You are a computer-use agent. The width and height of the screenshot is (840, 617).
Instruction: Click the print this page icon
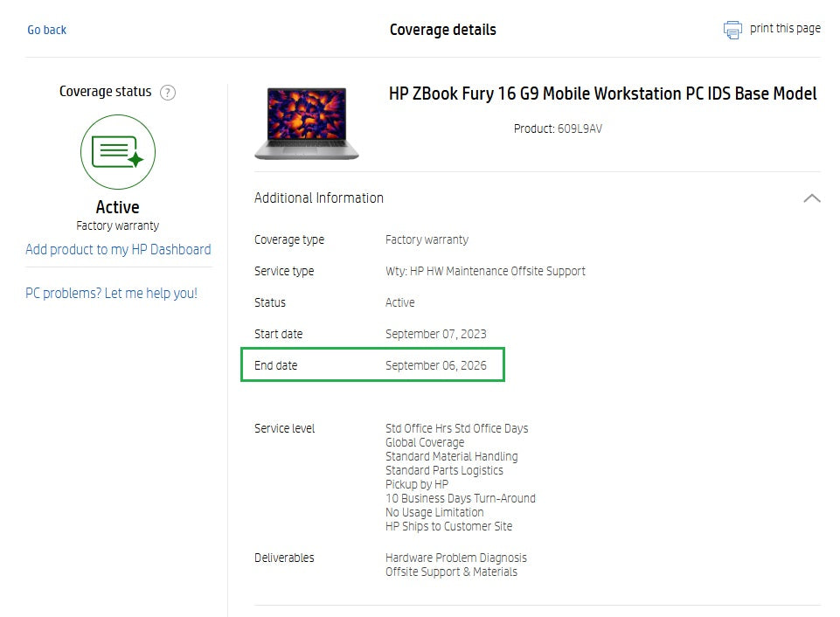pyautogui.click(x=732, y=28)
